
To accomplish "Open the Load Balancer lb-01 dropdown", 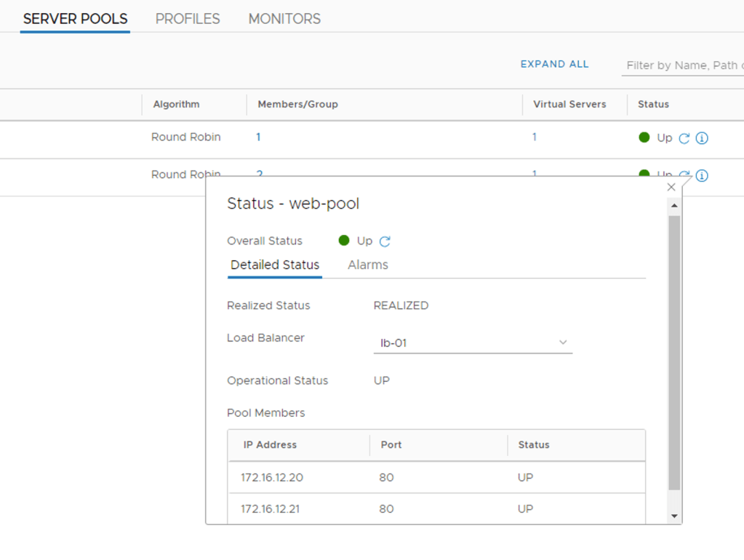I will click(x=473, y=343).
